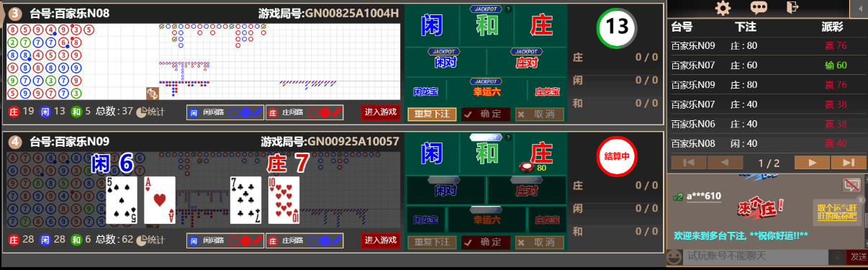Click the 和 area at table N09
The height and width of the screenshot is (270, 868).
[x=487, y=153]
